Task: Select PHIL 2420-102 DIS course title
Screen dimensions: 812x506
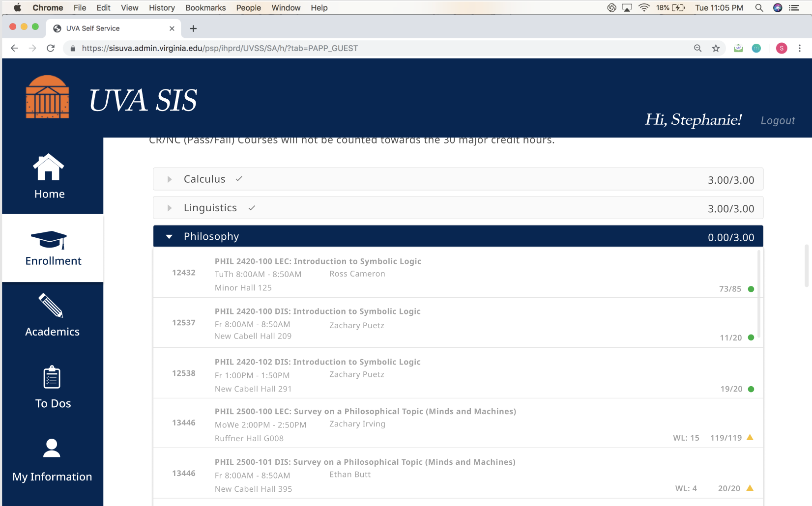Action: tap(318, 362)
